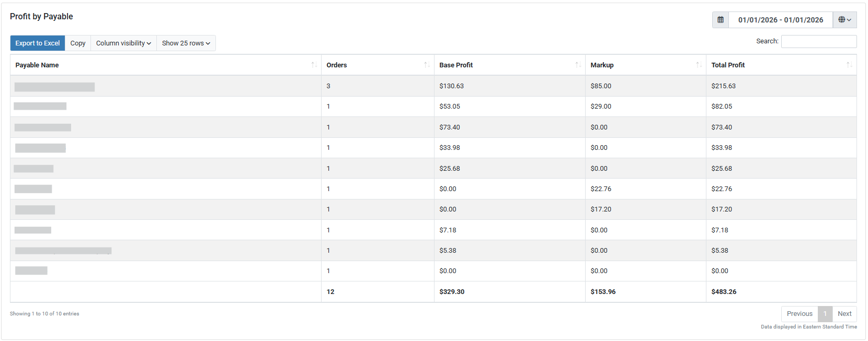Copy the table data

pyautogui.click(x=78, y=43)
